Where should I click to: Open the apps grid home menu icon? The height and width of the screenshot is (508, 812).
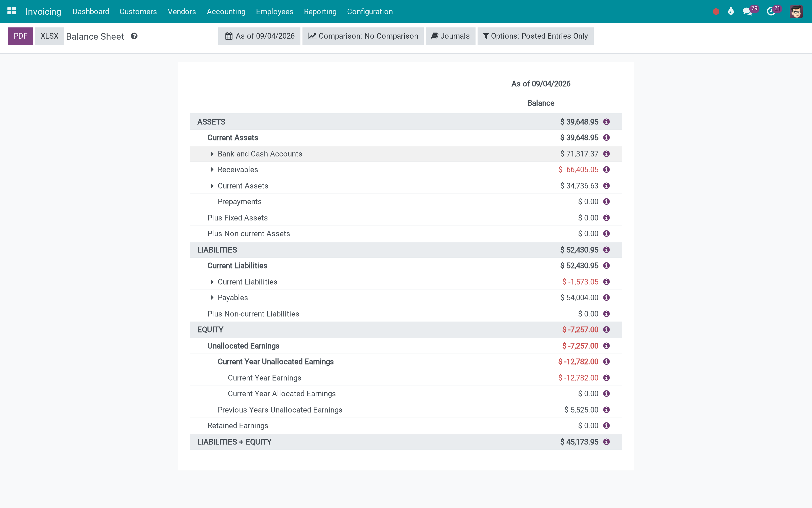11,11
